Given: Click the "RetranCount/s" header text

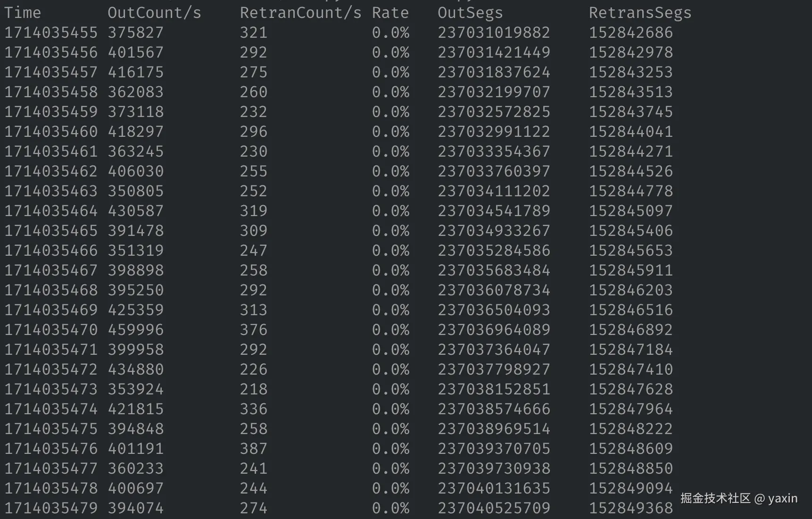Looking at the screenshot, I should pos(301,13).
